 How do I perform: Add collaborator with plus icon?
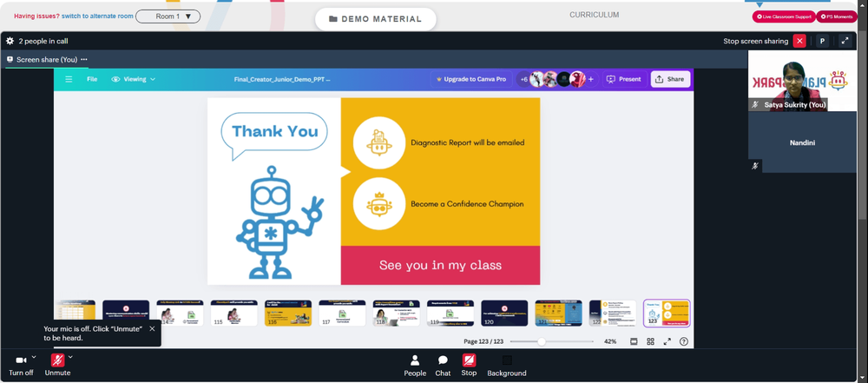(x=590, y=79)
